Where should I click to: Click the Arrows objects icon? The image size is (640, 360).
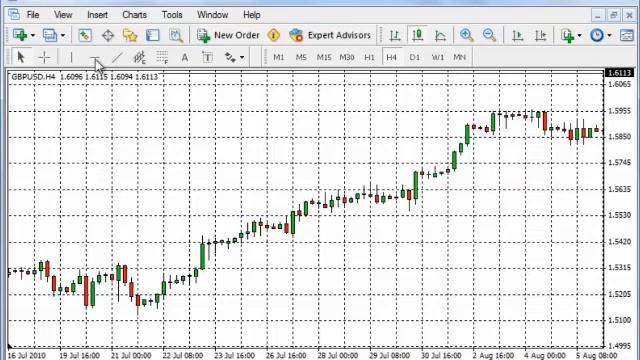coord(230,57)
